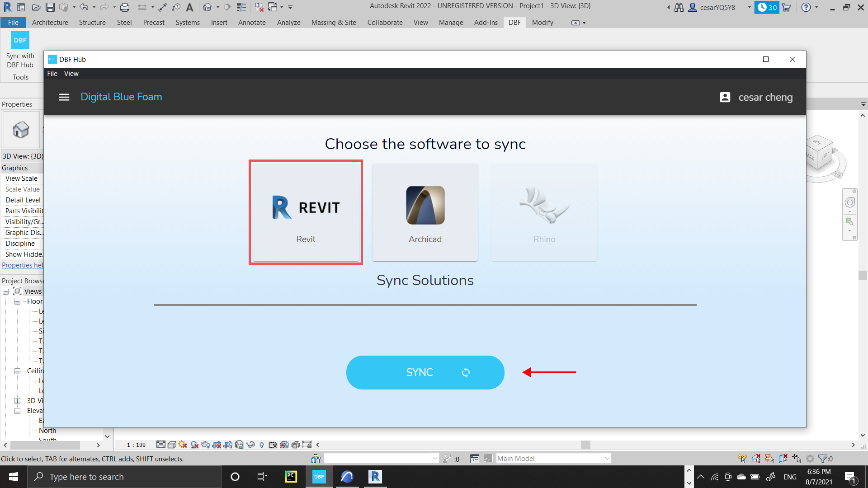868x488 pixels.
Task: Click the selection Filter funnel icon
Action: pyautogui.click(x=823, y=459)
